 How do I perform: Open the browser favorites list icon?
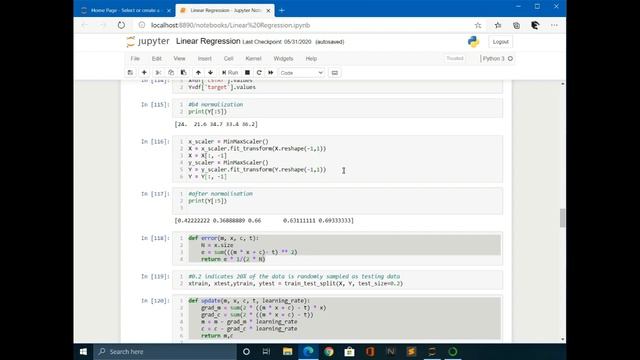pos(498,25)
